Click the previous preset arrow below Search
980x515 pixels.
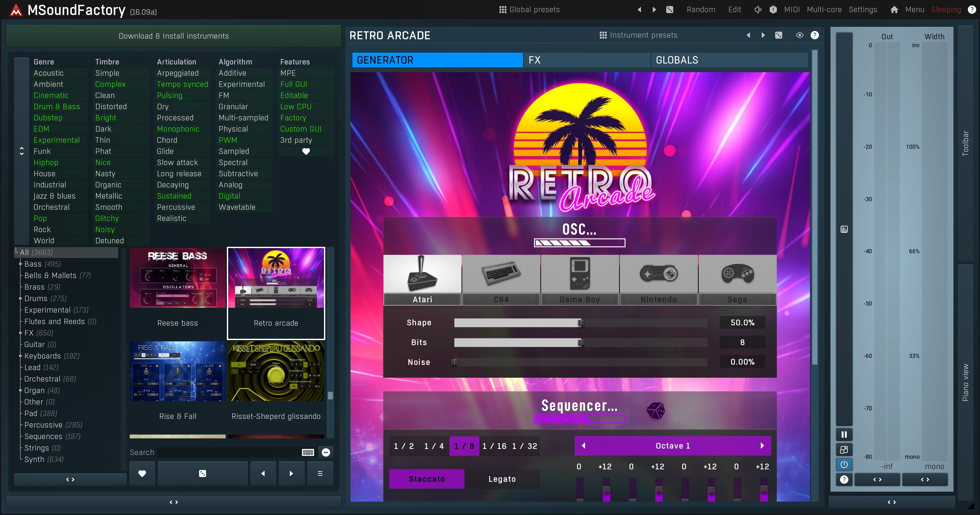pos(263,473)
